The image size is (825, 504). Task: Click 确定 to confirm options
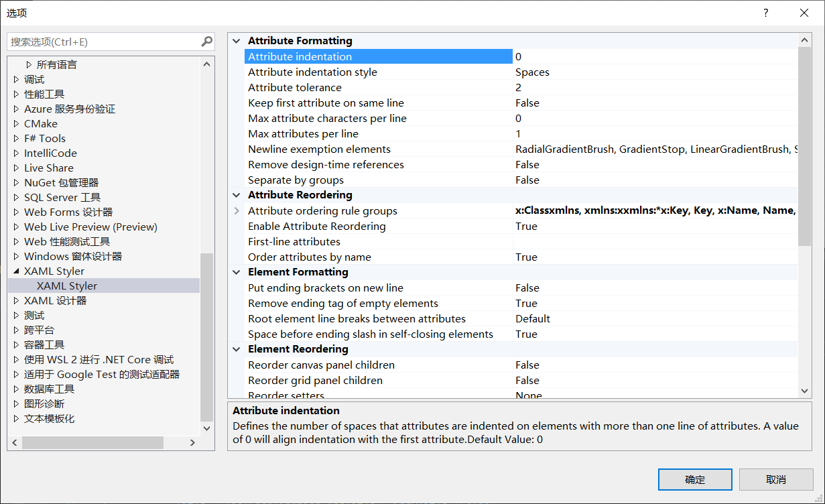(x=695, y=479)
